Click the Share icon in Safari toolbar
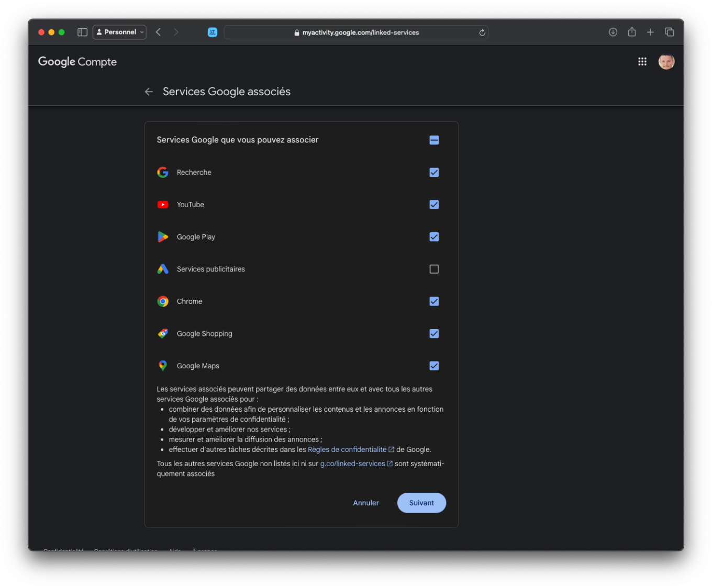This screenshot has width=712, height=588. point(632,32)
